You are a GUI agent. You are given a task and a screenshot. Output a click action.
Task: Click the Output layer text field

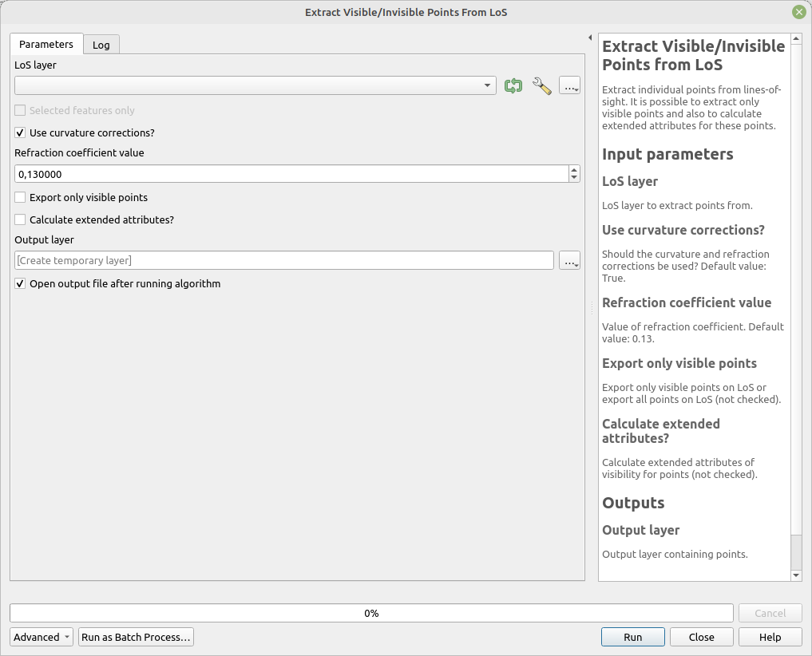point(283,261)
